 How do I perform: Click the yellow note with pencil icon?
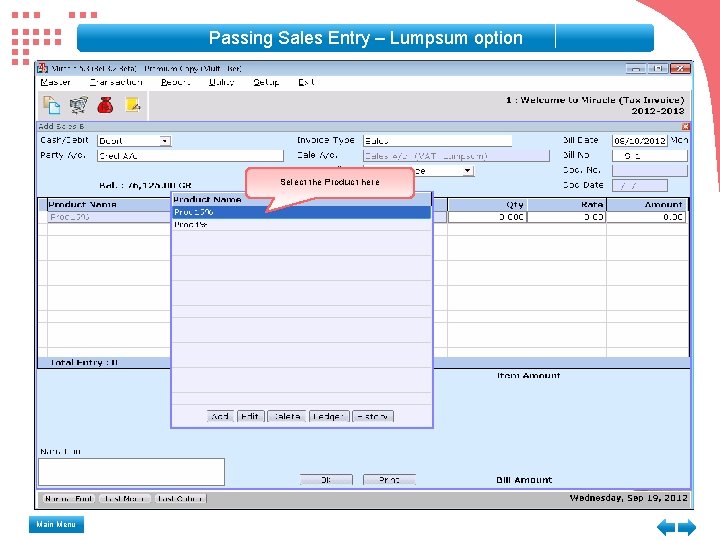[x=133, y=105]
